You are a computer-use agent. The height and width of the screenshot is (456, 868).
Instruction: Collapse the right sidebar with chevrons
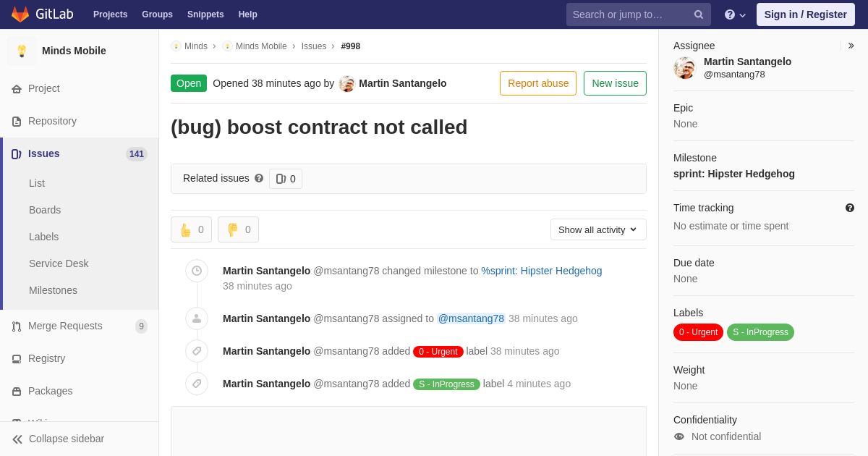(x=851, y=46)
